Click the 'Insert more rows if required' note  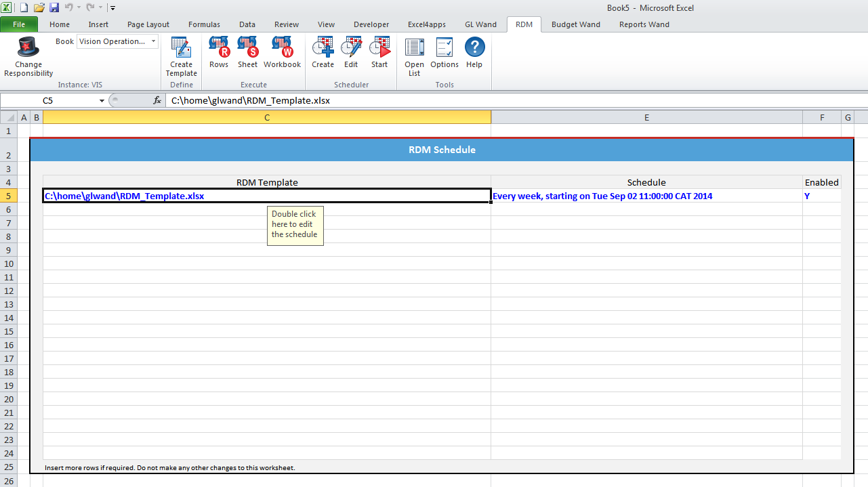coord(170,467)
